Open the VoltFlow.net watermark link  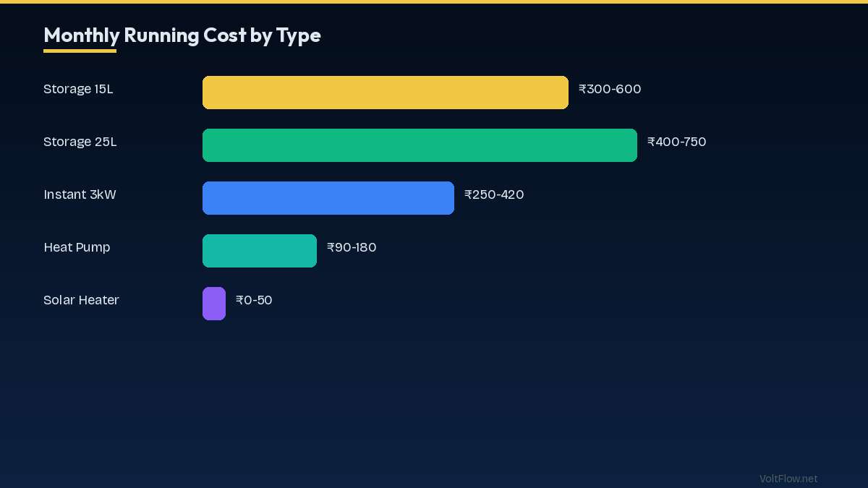(x=788, y=479)
